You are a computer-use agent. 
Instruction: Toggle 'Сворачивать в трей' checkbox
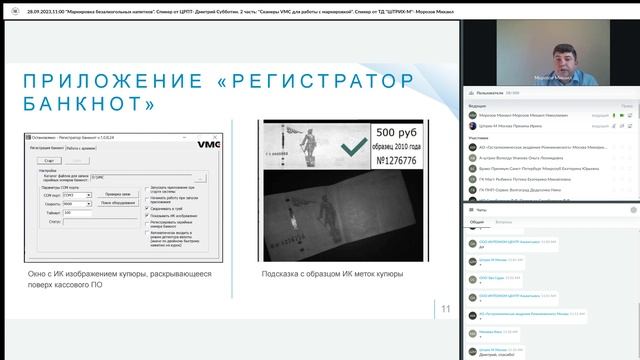(147, 209)
